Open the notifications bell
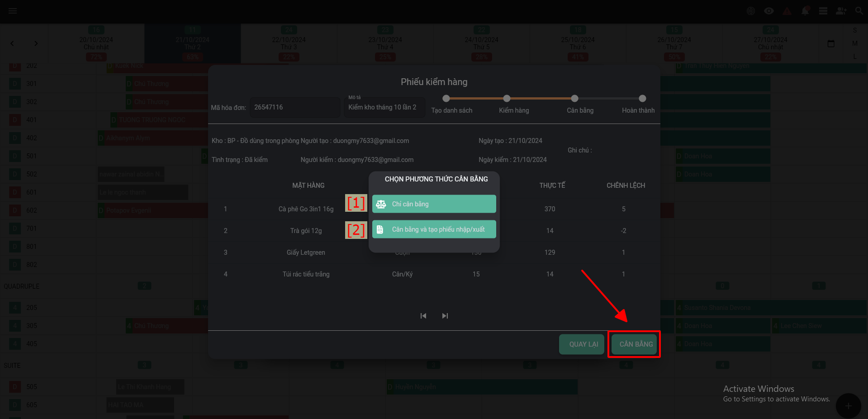Image resolution: width=868 pixels, height=419 pixels. [x=805, y=11]
